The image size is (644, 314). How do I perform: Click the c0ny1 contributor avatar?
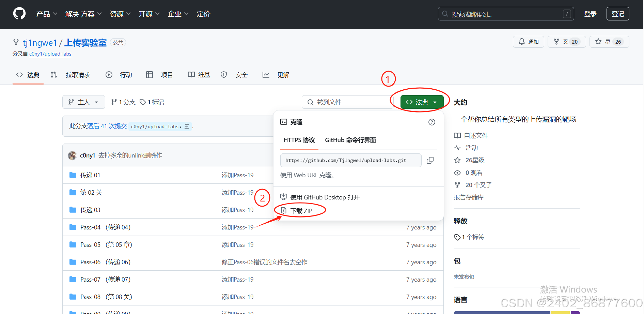point(72,155)
